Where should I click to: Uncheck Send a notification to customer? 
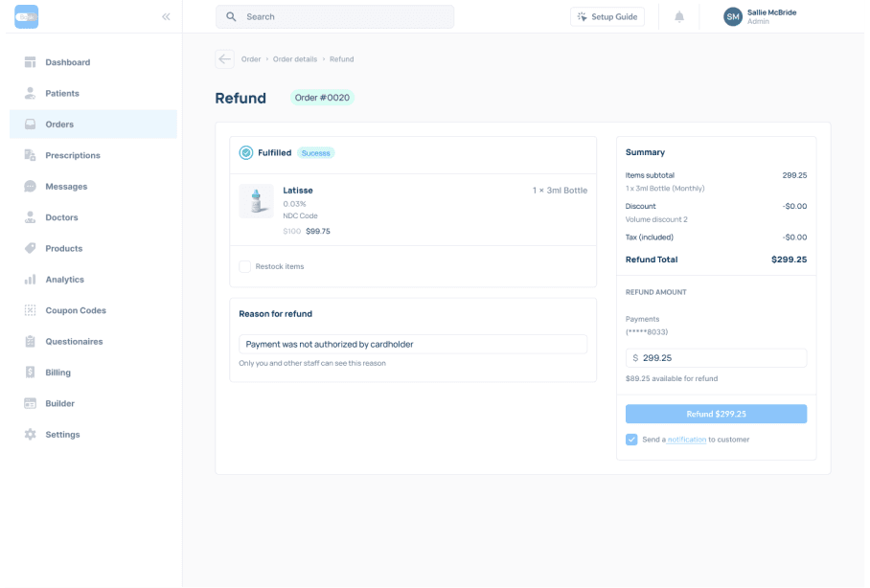(x=631, y=440)
